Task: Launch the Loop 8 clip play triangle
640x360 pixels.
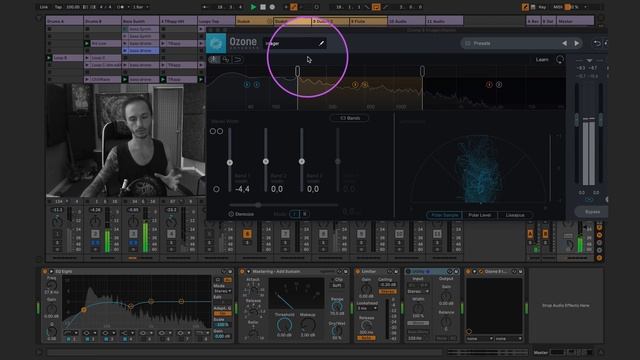Action: (x=49, y=58)
